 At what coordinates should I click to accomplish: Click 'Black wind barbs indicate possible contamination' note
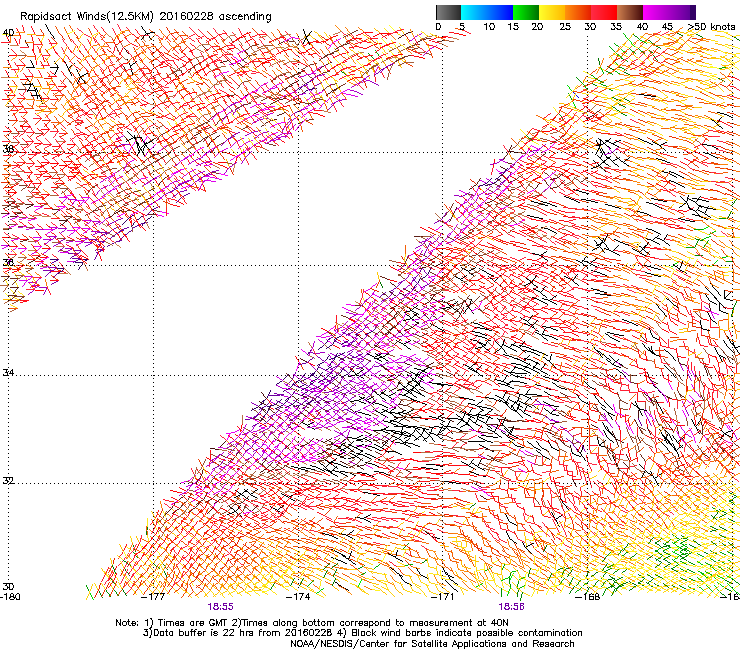pos(467,633)
